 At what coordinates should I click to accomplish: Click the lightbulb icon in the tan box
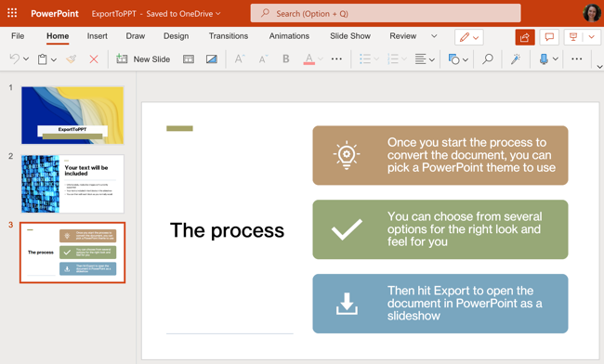coord(347,155)
